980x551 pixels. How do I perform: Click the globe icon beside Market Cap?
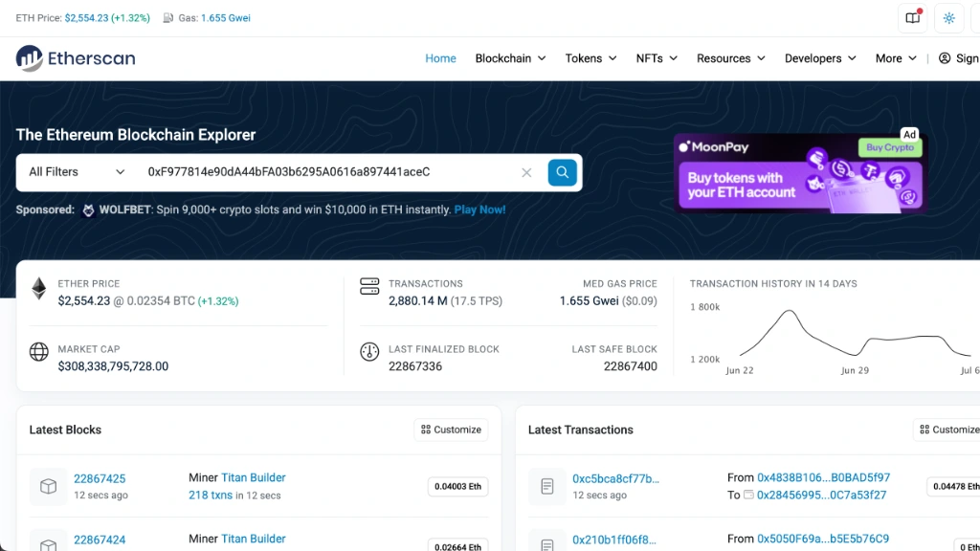tap(38, 352)
